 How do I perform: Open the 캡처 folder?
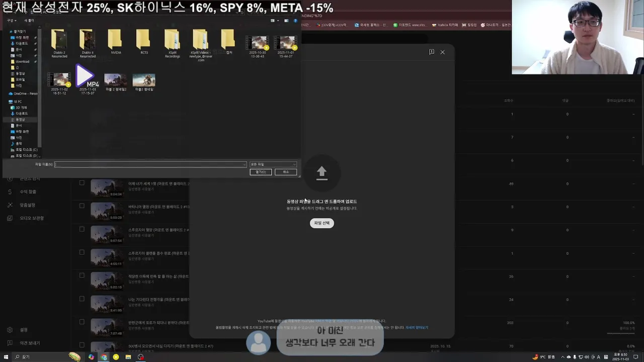click(229, 42)
